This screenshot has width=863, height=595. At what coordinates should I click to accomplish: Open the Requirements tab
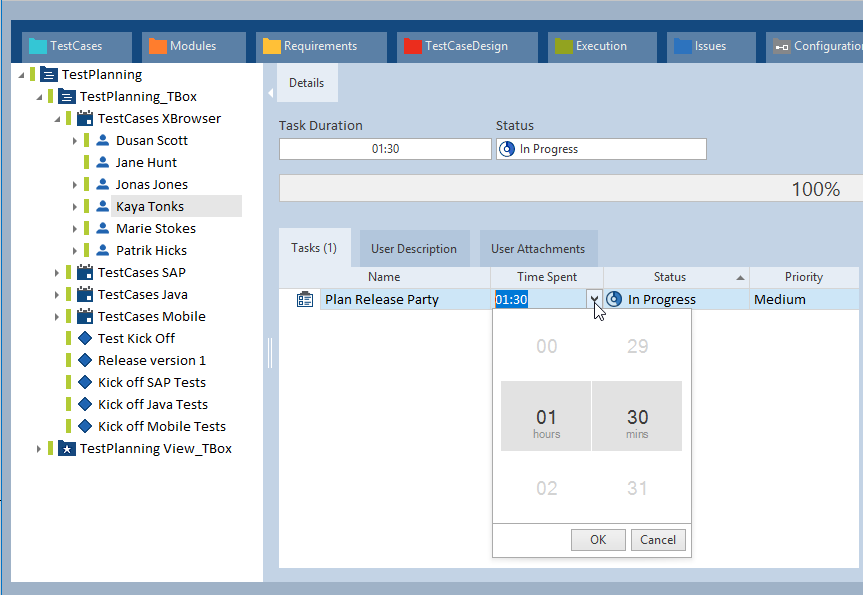pos(320,46)
